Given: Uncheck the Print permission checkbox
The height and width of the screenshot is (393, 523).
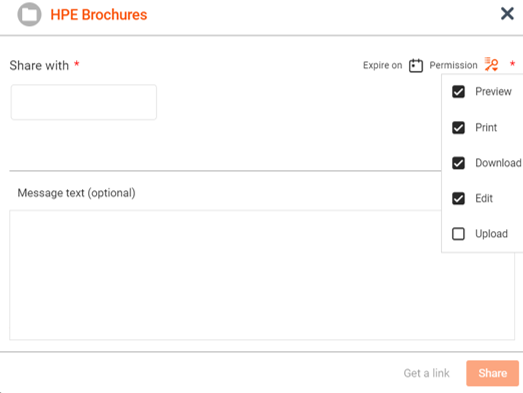Looking at the screenshot, I should click(458, 127).
